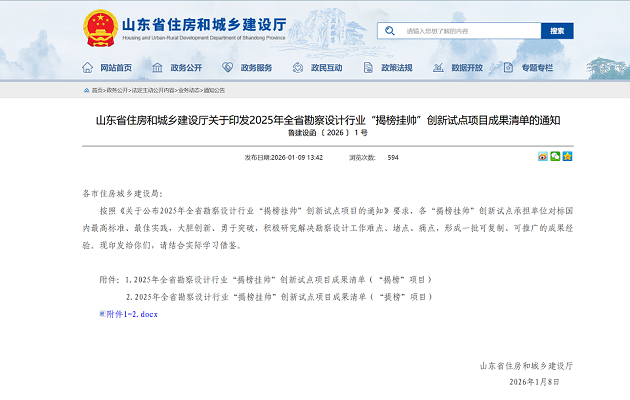The width and height of the screenshot is (630, 400).
Task: Click the yellow star favorite share icon
Action: point(567,157)
